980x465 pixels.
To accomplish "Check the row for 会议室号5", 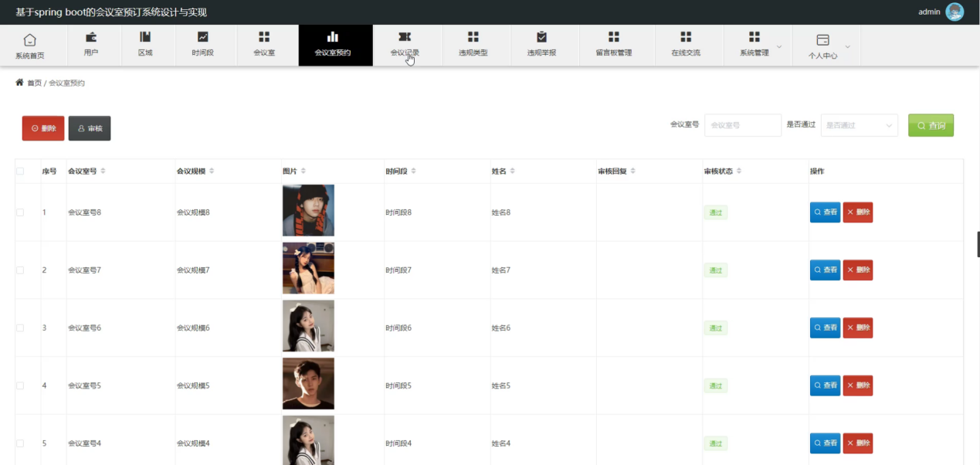I will [x=20, y=385].
